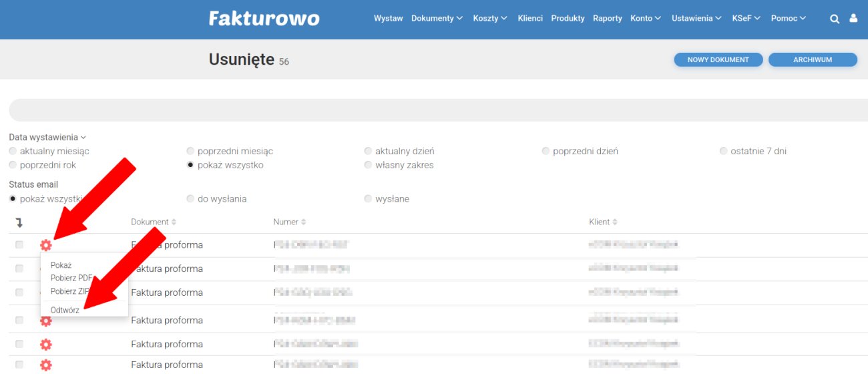Choose 'Pobierz PDF' from the gear menu
This screenshot has width=868, height=374.
(x=71, y=278)
